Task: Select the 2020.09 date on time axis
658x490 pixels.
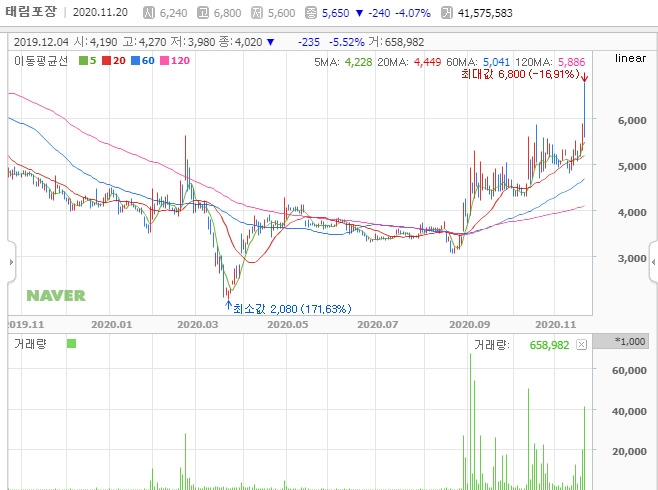Action: (x=469, y=324)
